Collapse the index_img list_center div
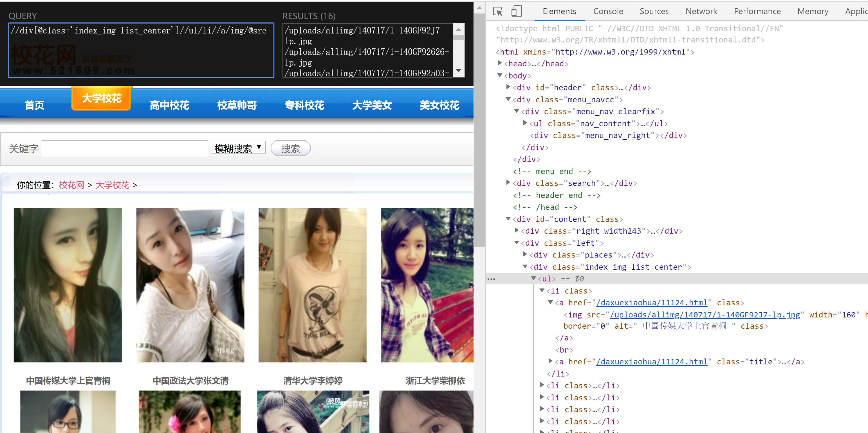 (x=525, y=266)
